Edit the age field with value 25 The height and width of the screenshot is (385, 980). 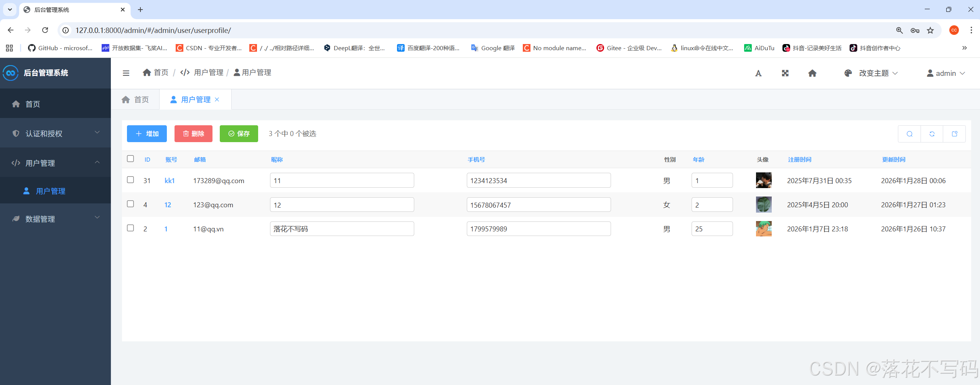pyautogui.click(x=712, y=229)
